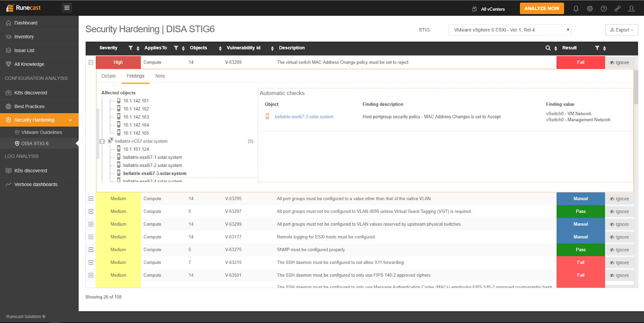Toggle Ignore for V-63295 rule

point(619,199)
